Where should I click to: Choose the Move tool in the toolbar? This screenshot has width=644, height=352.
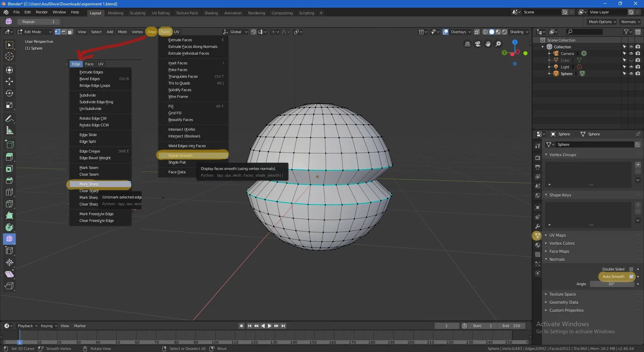pyautogui.click(x=9, y=81)
